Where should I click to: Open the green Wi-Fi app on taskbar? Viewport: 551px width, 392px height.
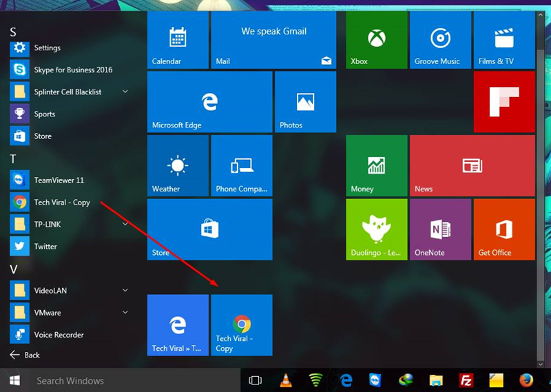pos(315,380)
